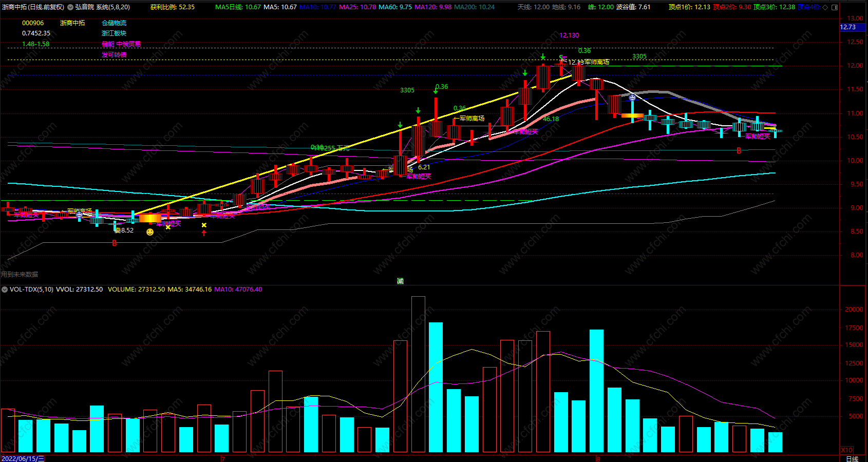This screenshot has height=462, width=868.
Task: Expand the VOL-TDX indicator dropdown arrow
Action: coord(5,290)
